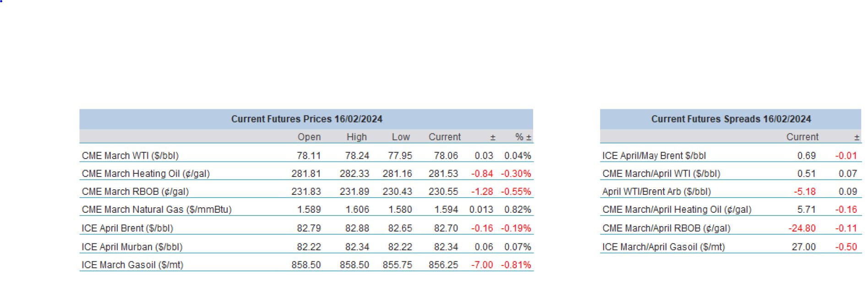Select the Open column header
Viewport: 868px width, 282px height.
click(309, 137)
